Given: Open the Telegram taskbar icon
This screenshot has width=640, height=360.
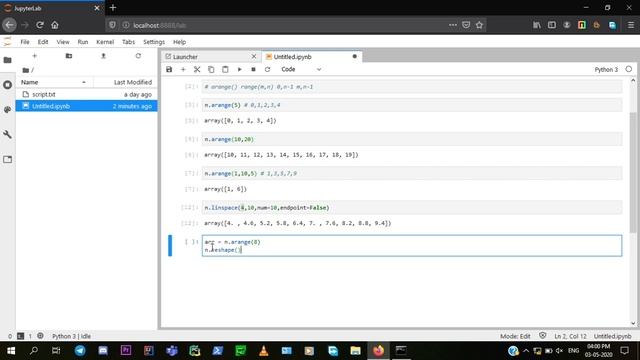Looking at the screenshot, I should point(80,351).
